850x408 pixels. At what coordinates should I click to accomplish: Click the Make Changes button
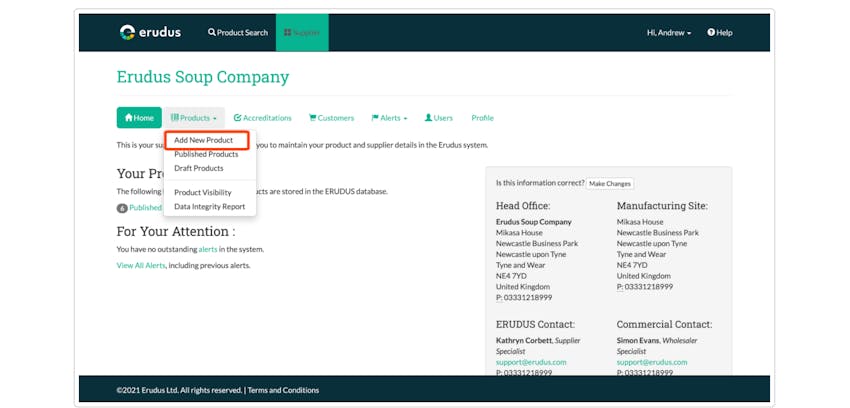tap(610, 184)
